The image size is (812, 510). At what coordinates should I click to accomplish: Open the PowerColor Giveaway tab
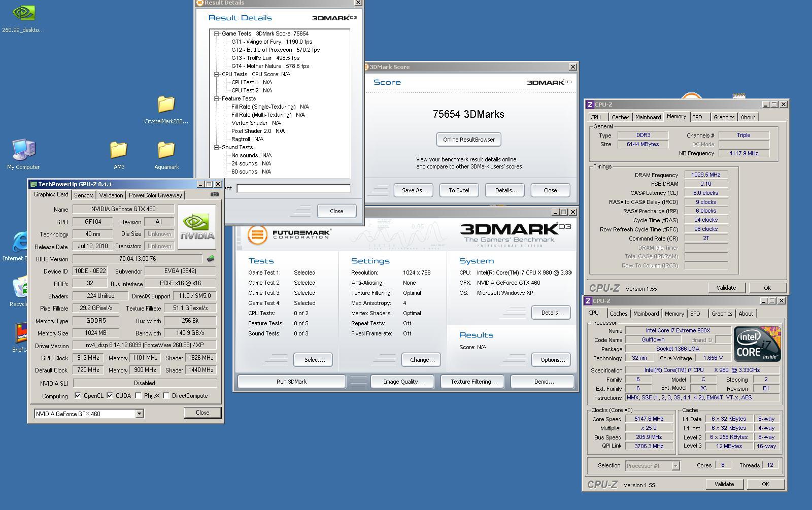pyautogui.click(x=155, y=195)
